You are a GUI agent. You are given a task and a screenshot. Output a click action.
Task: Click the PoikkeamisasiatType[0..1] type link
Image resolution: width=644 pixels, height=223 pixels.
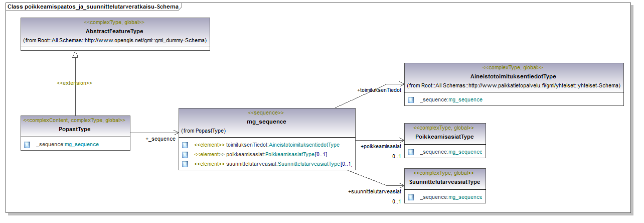[296, 154]
